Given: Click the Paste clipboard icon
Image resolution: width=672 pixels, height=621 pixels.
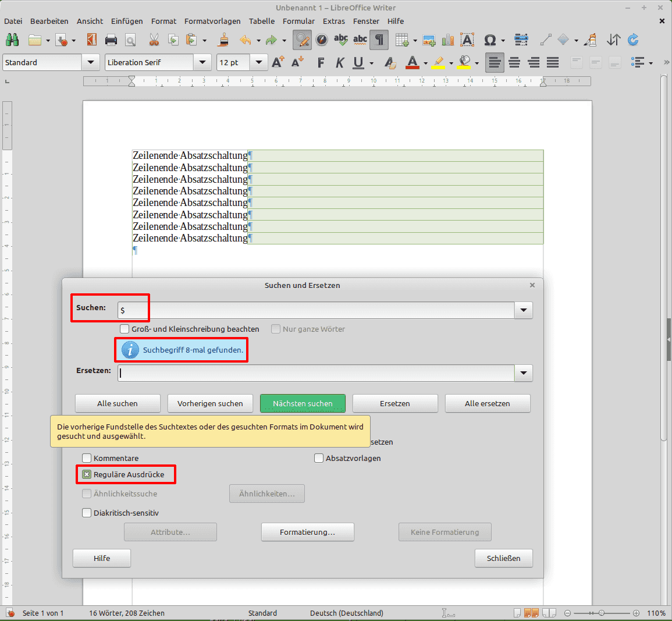Looking at the screenshot, I should [191, 40].
